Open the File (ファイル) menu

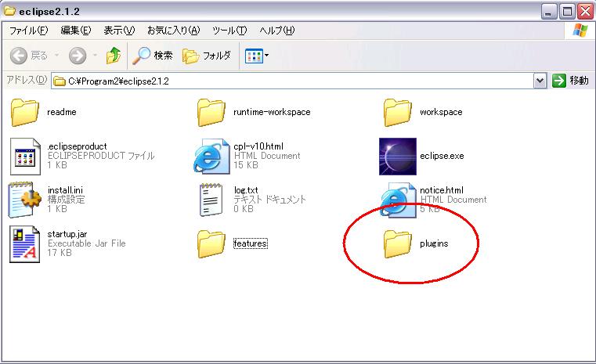click(29, 31)
